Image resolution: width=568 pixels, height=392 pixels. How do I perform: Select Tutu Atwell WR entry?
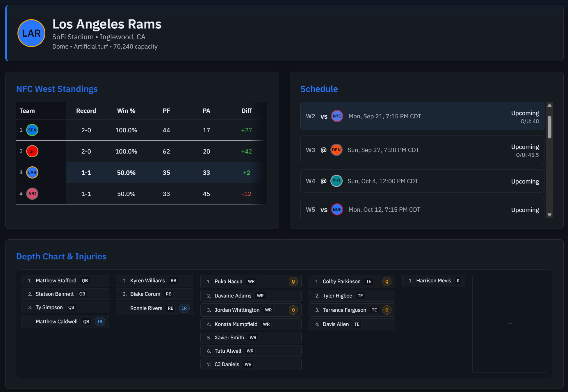[x=251, y=351]
